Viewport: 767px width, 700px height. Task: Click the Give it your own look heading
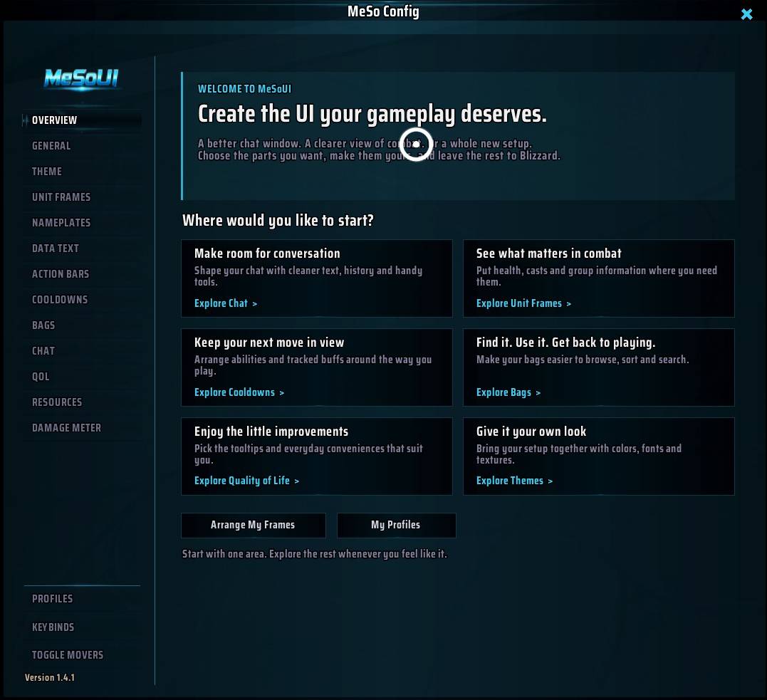(531, 432)
